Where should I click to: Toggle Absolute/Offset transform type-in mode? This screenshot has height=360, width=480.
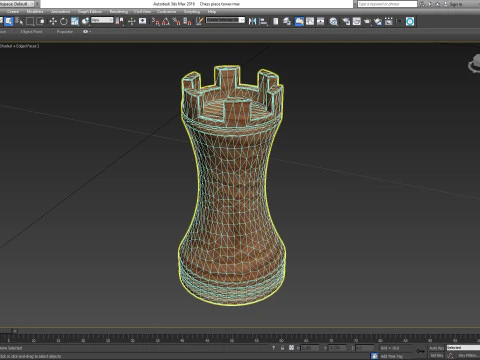[x=291, y=348]
